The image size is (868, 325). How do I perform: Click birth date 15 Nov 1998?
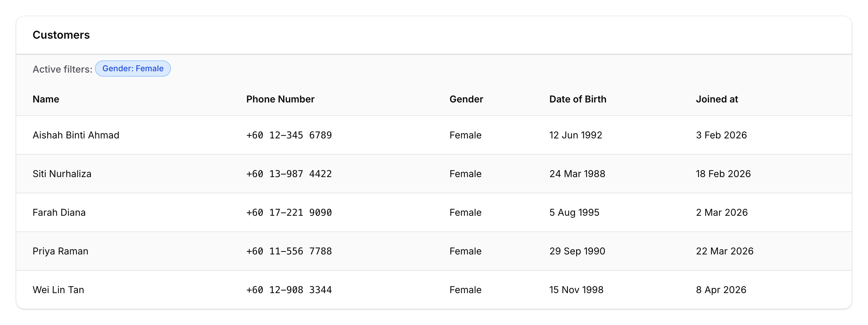tap(576, 290)
